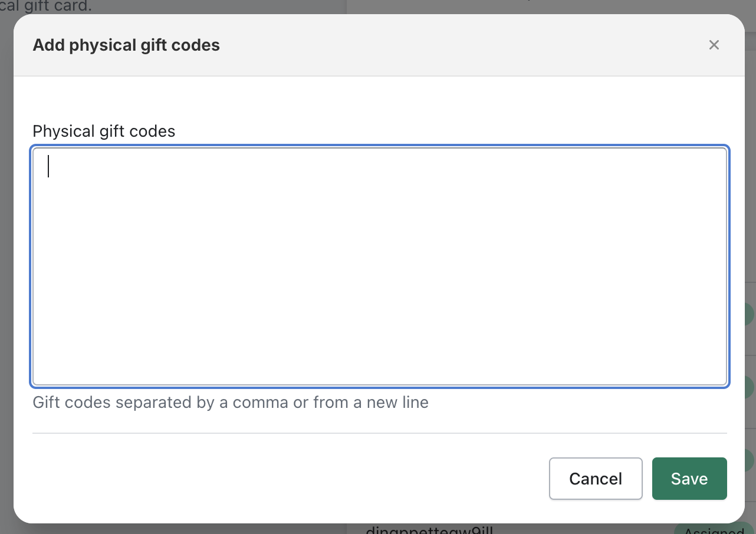Click the Add physical gift codes title

pyautogui.click(x=126, y=45)
